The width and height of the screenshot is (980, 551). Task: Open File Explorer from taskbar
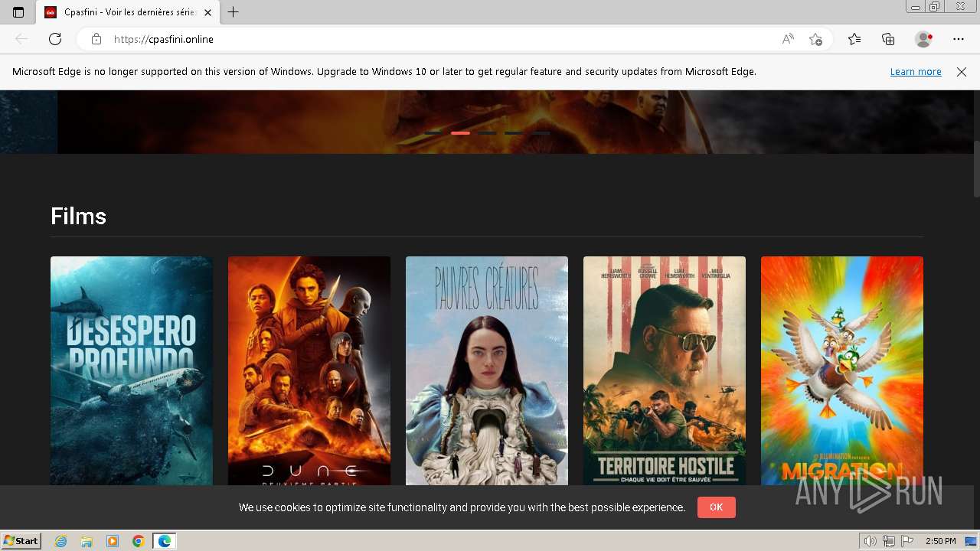(87, 541)
